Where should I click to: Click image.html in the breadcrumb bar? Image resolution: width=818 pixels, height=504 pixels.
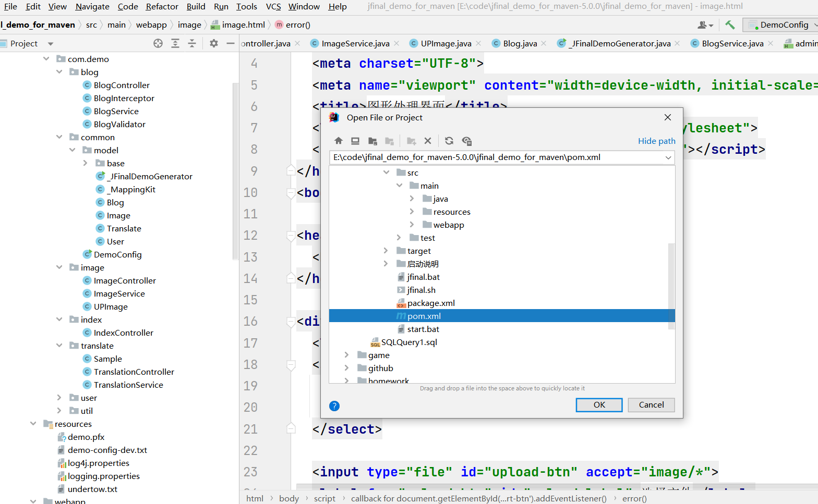[243, 24]
